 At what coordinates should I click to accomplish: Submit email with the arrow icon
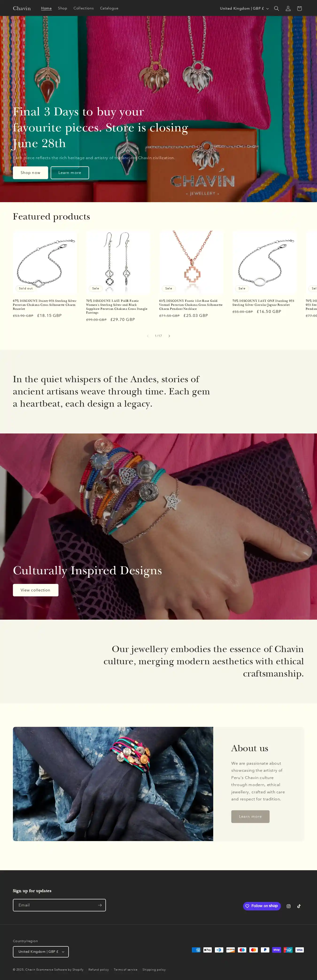(x=100, y=905)
